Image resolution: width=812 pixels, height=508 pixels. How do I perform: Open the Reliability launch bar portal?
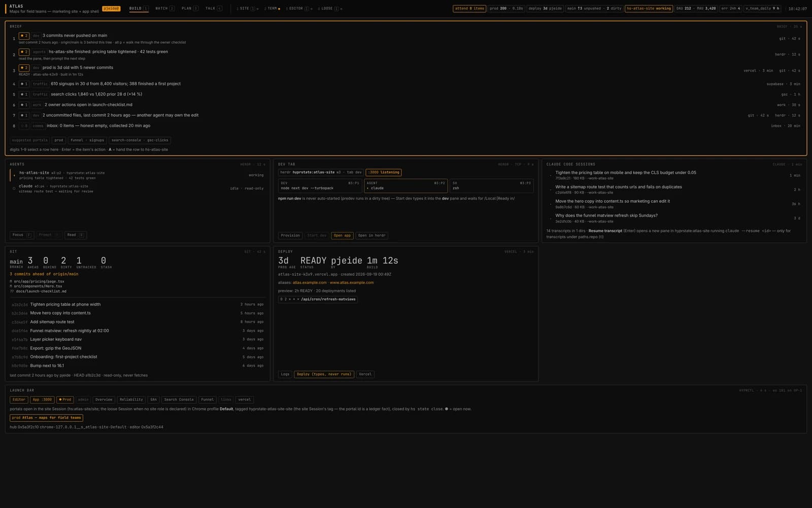coord(131,400)
